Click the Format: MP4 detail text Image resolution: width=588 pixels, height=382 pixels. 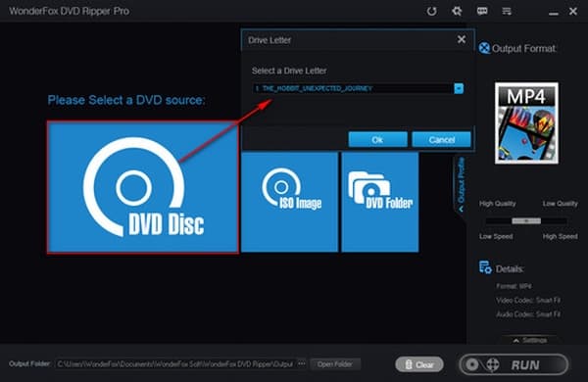[x=514, y=286]
